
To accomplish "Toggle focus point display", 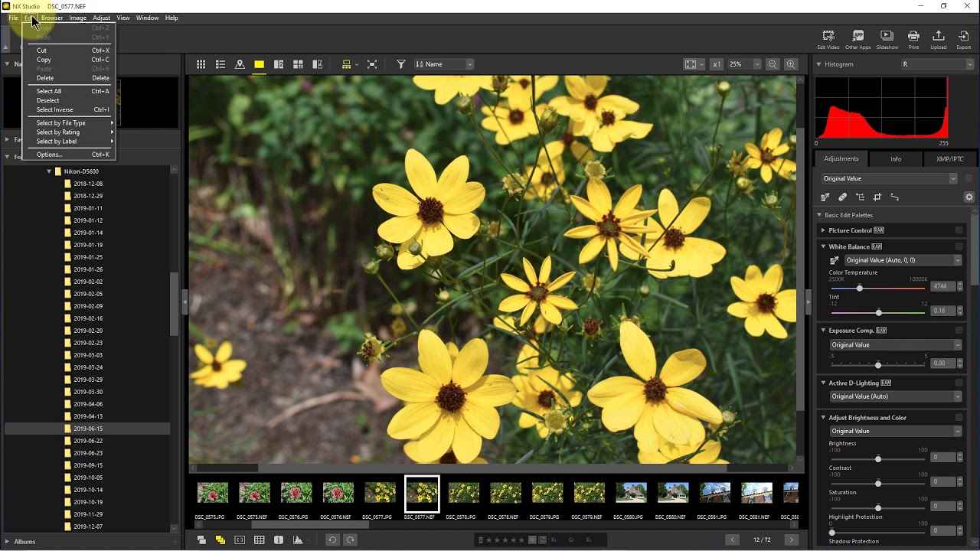I will tap(240, 540).
